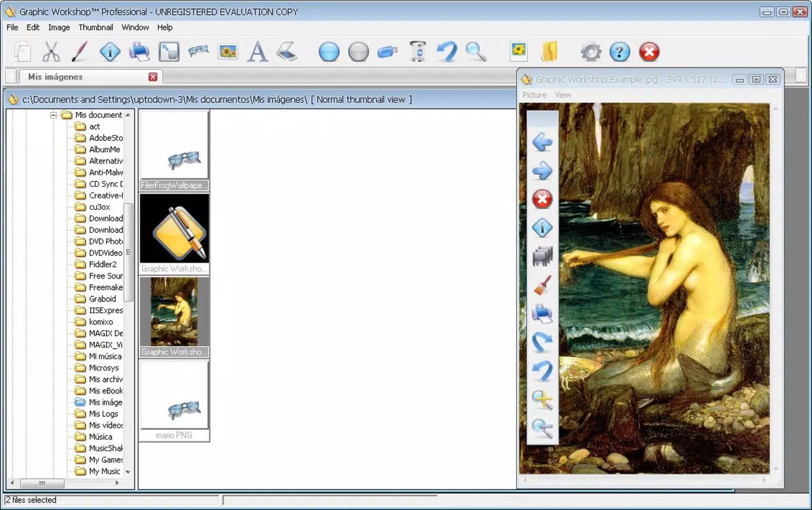Open settings with the gear icon
Image resolution: width=812 pixels, height=510 pixels.
click(x=591, y=52)
